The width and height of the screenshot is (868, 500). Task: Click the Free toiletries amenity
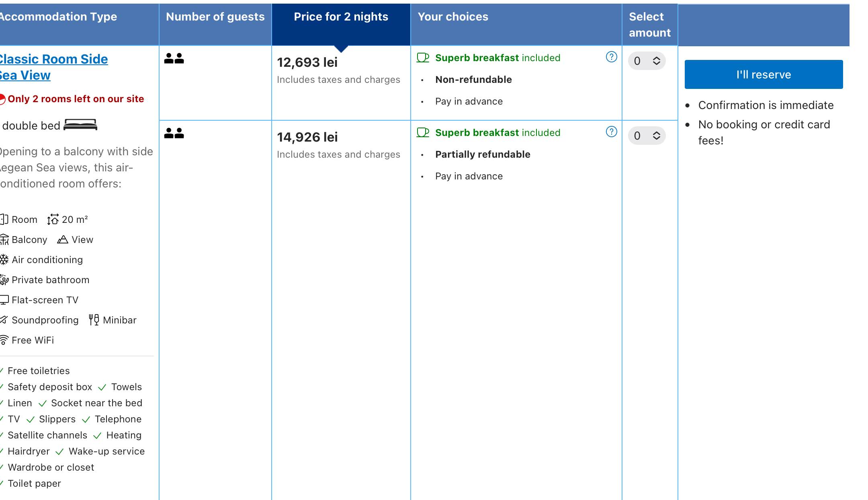[39, 371]
